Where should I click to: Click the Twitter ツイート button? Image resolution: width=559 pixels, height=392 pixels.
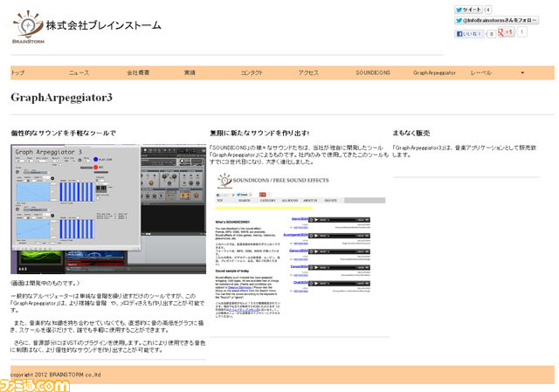click(x=468, y=10)
